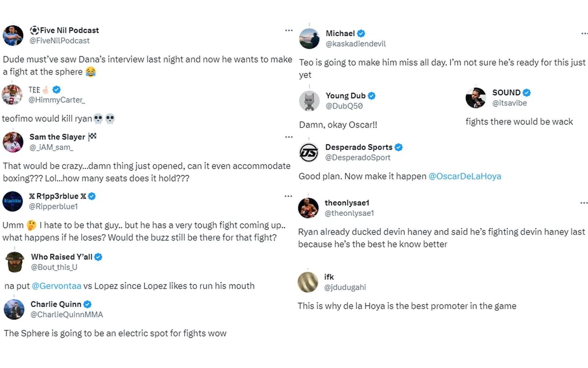Image resolution: width=588 pixels, height=368 pixels.
Task: Click R1pp3rblue's dark profile avatar
Action: [x=13, y=201]
